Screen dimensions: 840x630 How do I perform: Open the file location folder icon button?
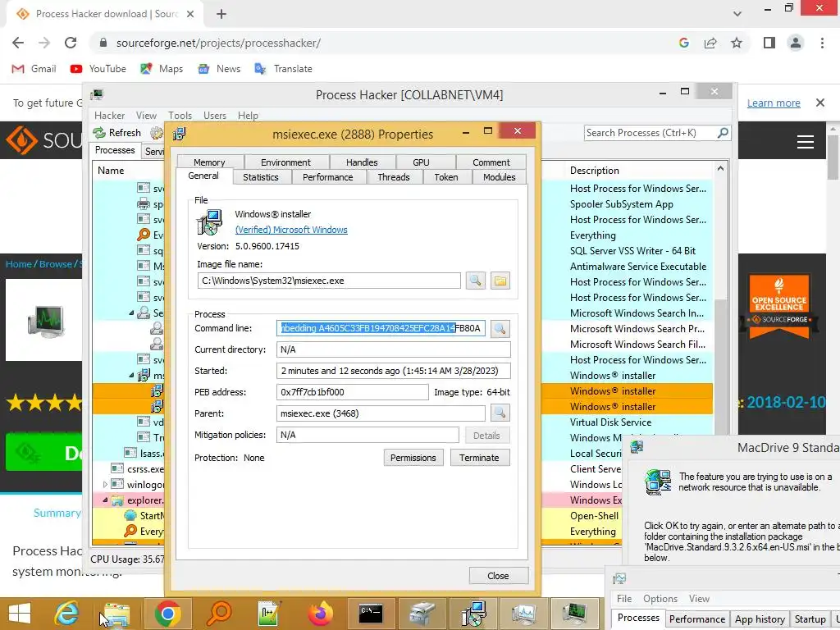[x=500, y=281]
